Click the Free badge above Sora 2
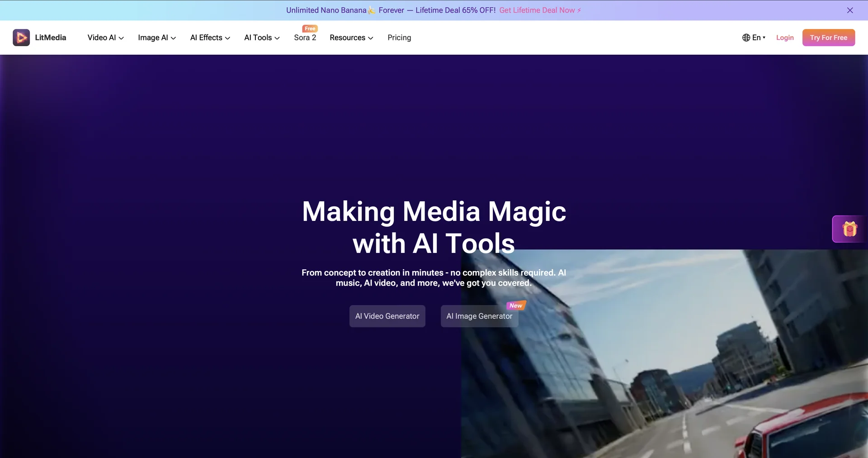Viewport: 868px width, 458px height. 310,29
